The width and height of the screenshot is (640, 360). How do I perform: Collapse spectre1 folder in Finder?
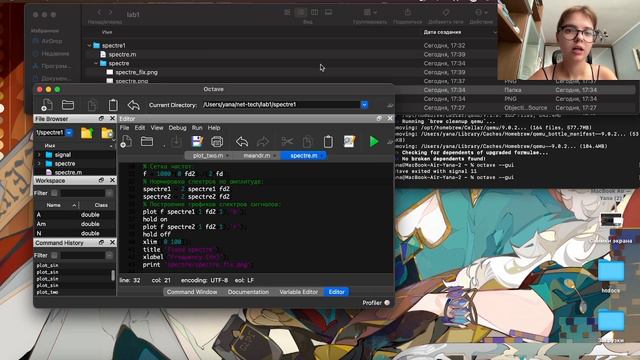89,46
